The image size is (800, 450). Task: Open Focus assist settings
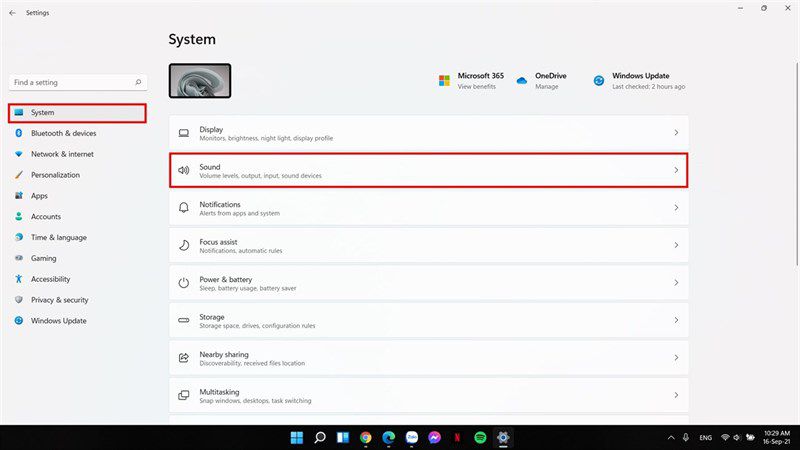[x=429, y=245]
